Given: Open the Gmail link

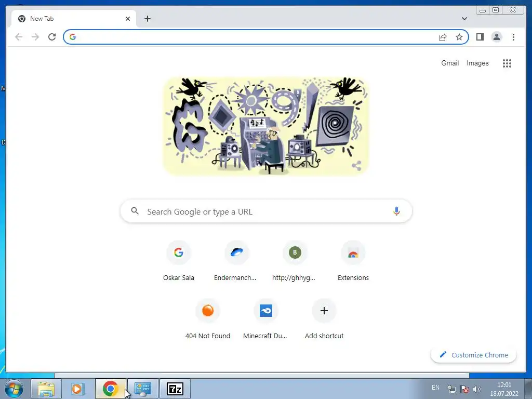Looking at the screenshot, I should 450,63.
